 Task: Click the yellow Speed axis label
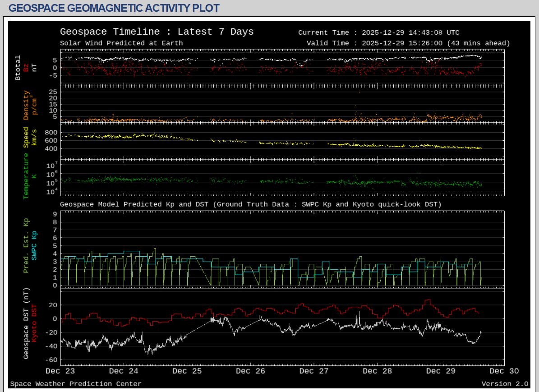tap(26, 137)
